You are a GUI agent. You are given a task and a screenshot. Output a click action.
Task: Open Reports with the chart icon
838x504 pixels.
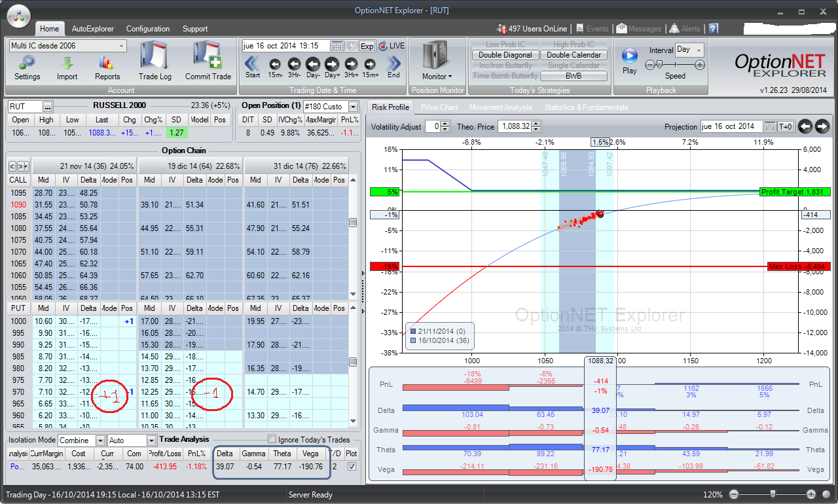tap(107, 63)
